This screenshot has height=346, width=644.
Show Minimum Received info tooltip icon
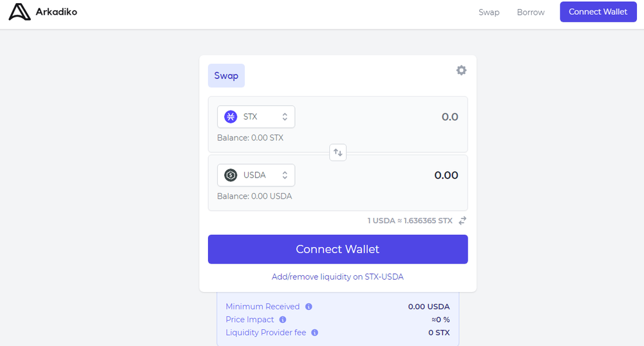pos(309,307)
